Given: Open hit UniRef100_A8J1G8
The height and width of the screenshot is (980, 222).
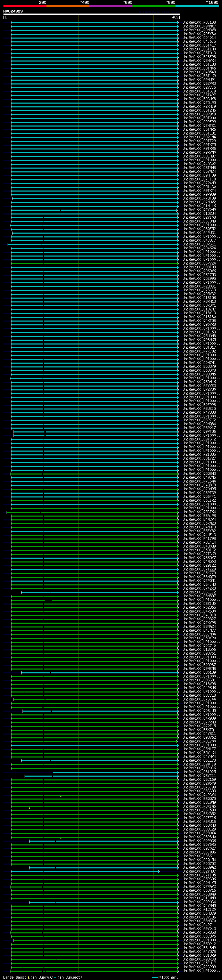Looking at the screenshot, I should (x=199, y=23).
